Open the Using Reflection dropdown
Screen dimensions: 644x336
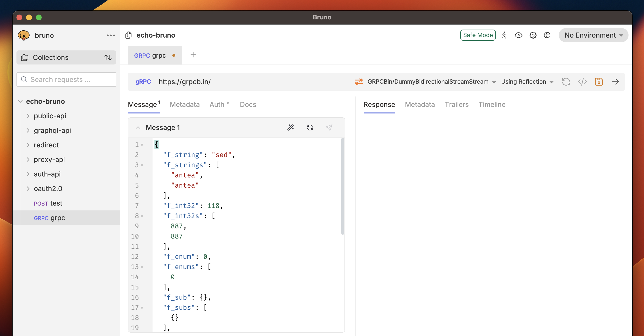(527, 82)
